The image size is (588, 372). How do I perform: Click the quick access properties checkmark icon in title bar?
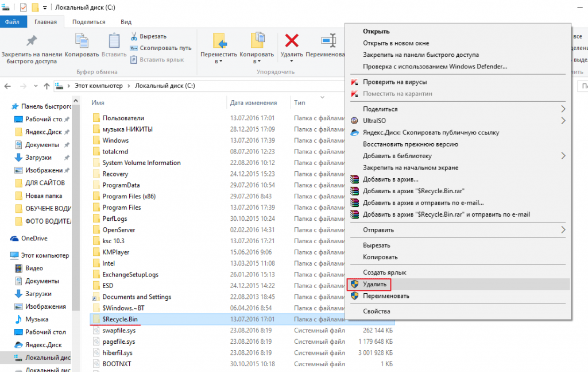[x=23, y=7]
